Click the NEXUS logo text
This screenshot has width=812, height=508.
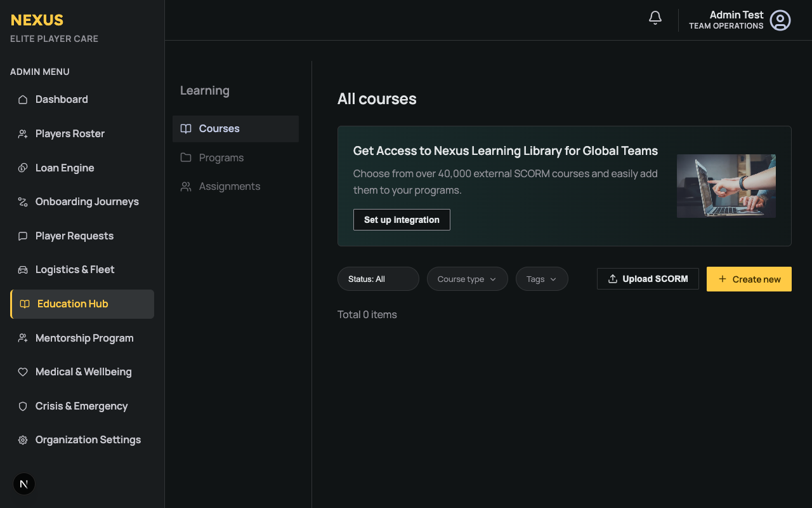coord(37,20)
